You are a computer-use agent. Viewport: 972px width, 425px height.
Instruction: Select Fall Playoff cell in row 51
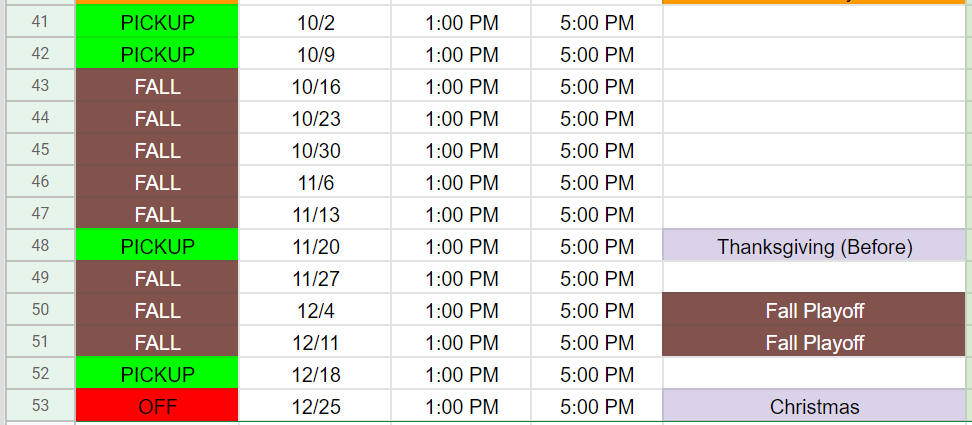[x=815, y=342]
